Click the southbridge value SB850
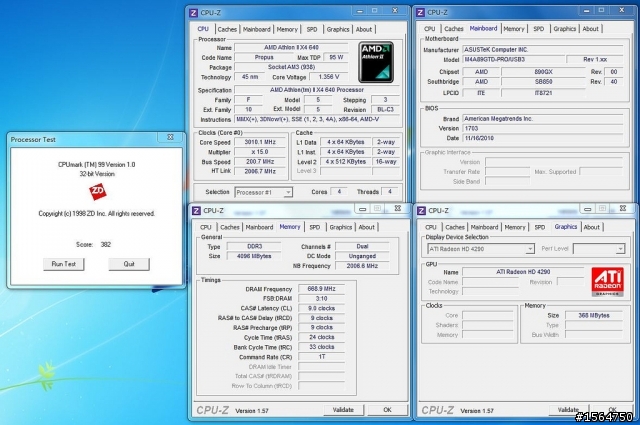The width and height of the screenshot is (640, 425). click(543, 82)
